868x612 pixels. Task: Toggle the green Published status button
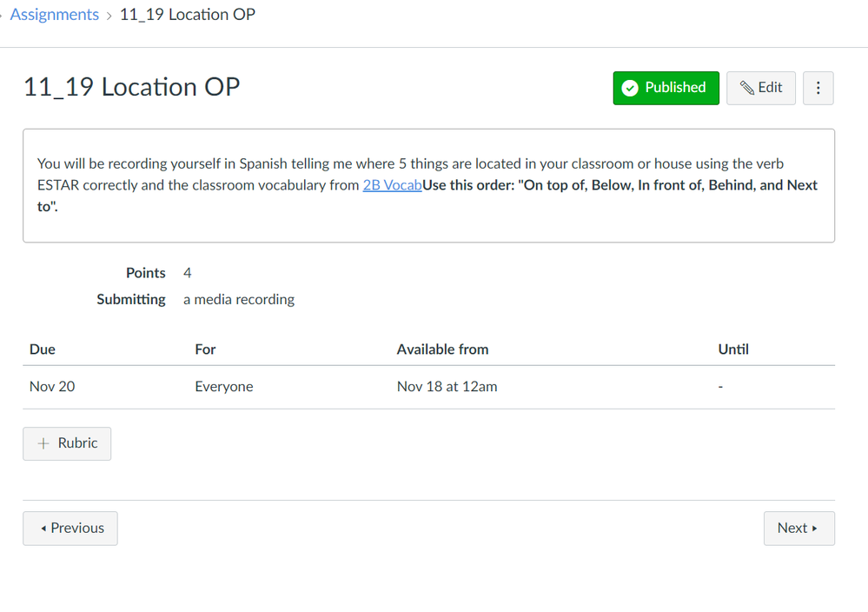click(x=666, y=88)
